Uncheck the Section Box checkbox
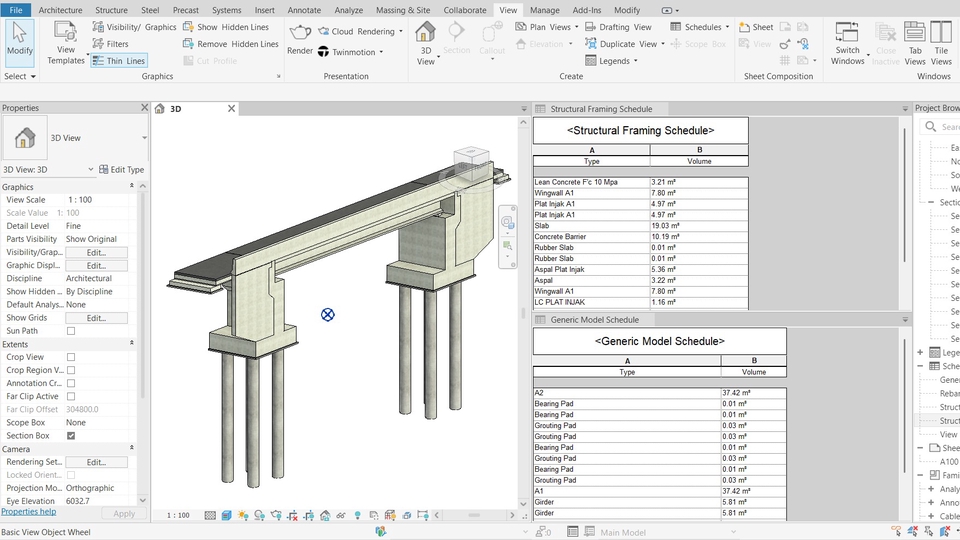Viewport: 960px width, 540px height. pyautogui.click(x=71, y=436)
